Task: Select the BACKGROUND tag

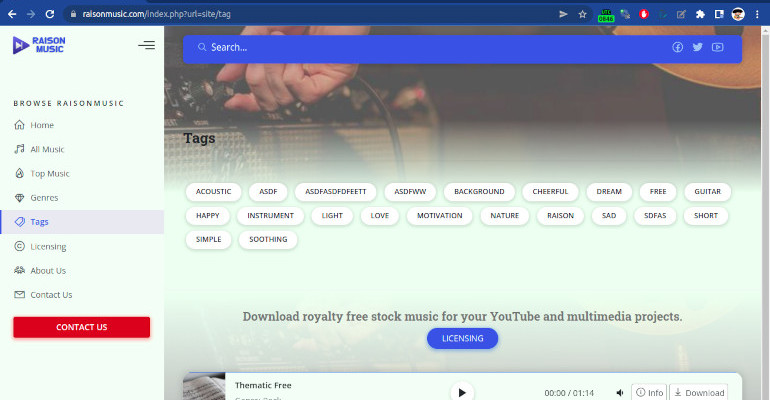Action: [x=479, y=191]
